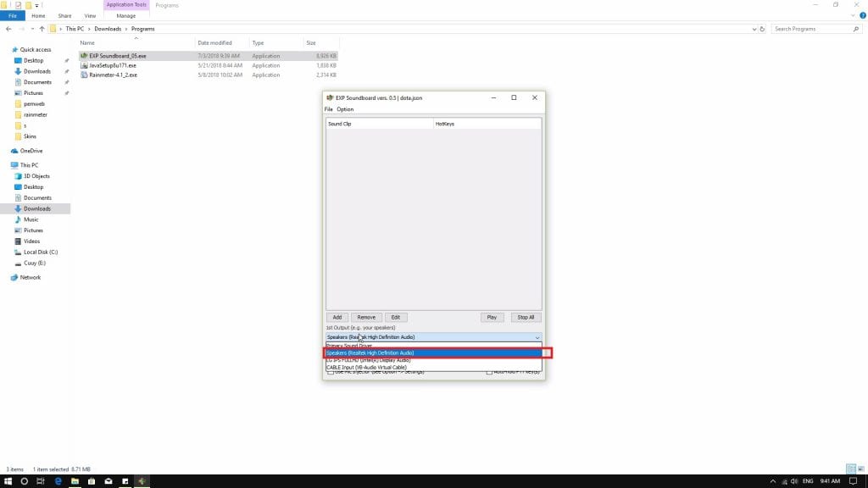Image resolution: width=868 pixels, height=488 pixels.
Task: Click Downloads in the address breadcrumb
Action: pyautogui.click(x=108, y=29)
